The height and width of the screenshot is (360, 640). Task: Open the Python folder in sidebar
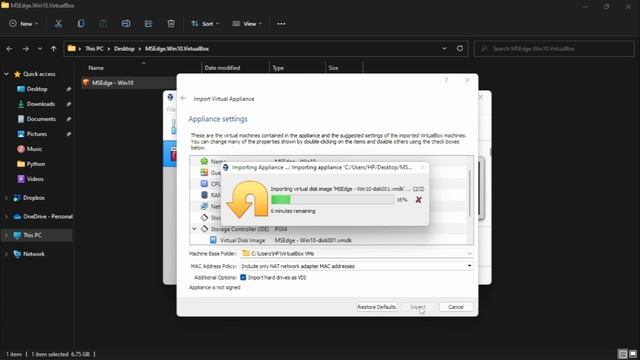click(x=36, y=164)
